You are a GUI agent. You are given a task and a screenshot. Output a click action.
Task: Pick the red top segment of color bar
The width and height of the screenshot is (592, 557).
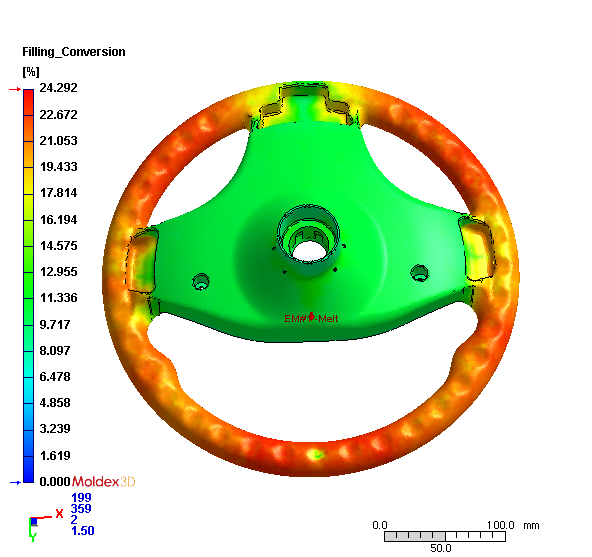[28, 102]
